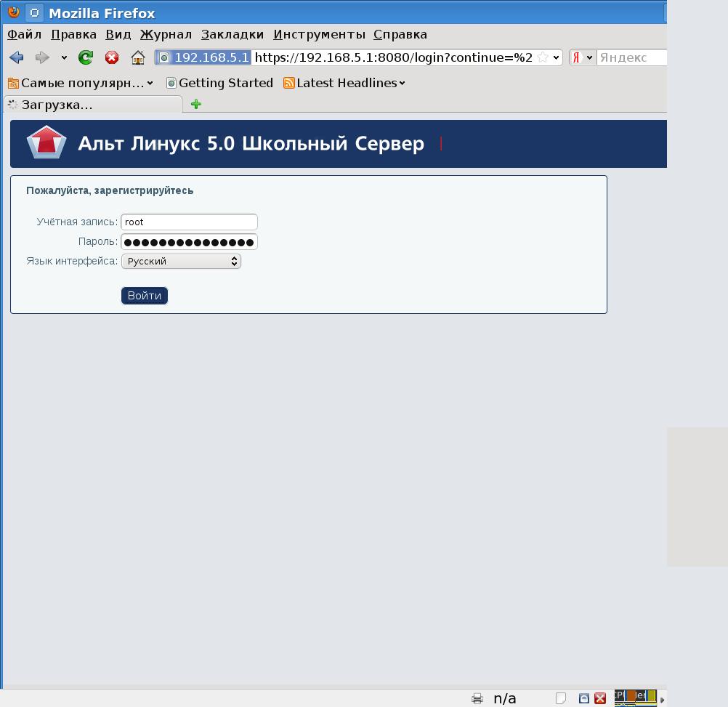Open the Yandex search engine selector

[583, 57]
